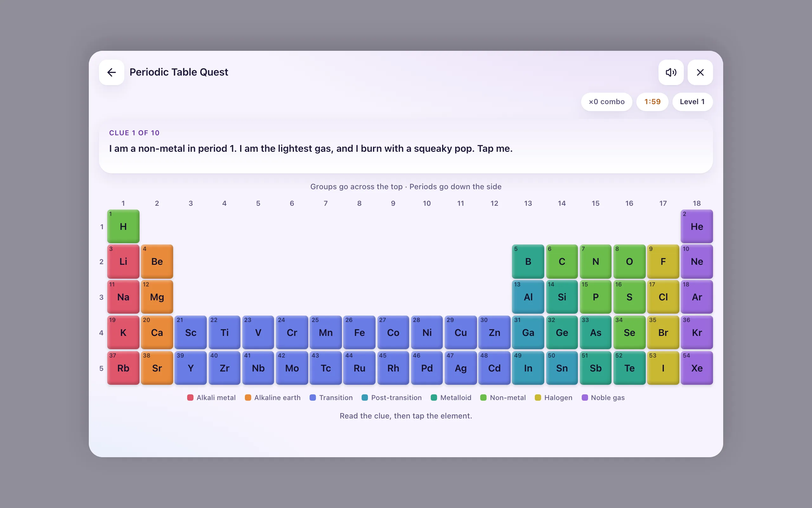Select the Beryllium (Be) tile
The image size is (812, 508).
tap(157, 261)
